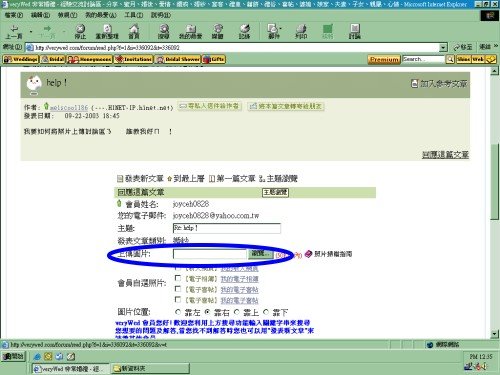Click the reply to this article link
500x375 pixels.
pos(445,155)
